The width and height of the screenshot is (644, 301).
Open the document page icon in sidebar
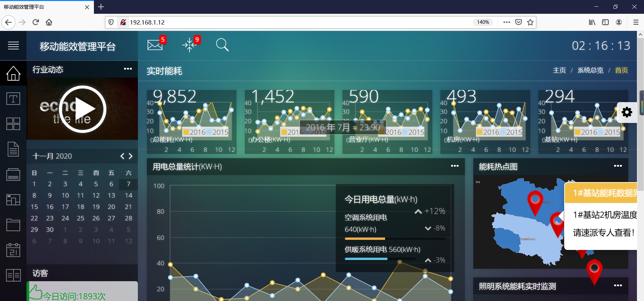[13, 149]
